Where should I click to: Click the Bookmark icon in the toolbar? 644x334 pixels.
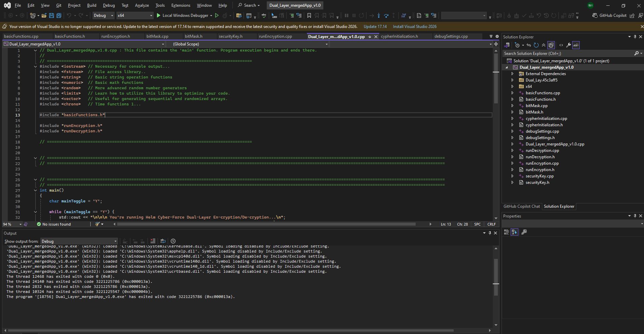point(309,15)
